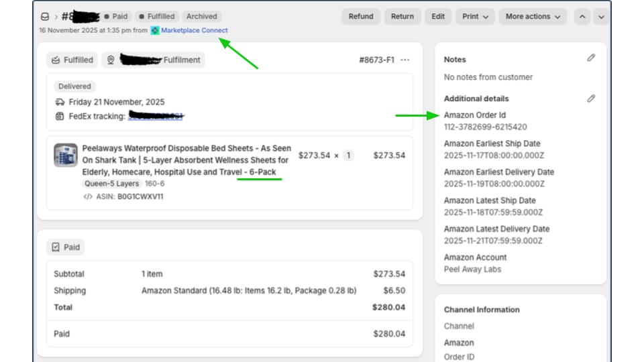Select the Friday 21 November, 2025 delivery date
This screenshot has height=362, width=644.
[x=117, y=102]
